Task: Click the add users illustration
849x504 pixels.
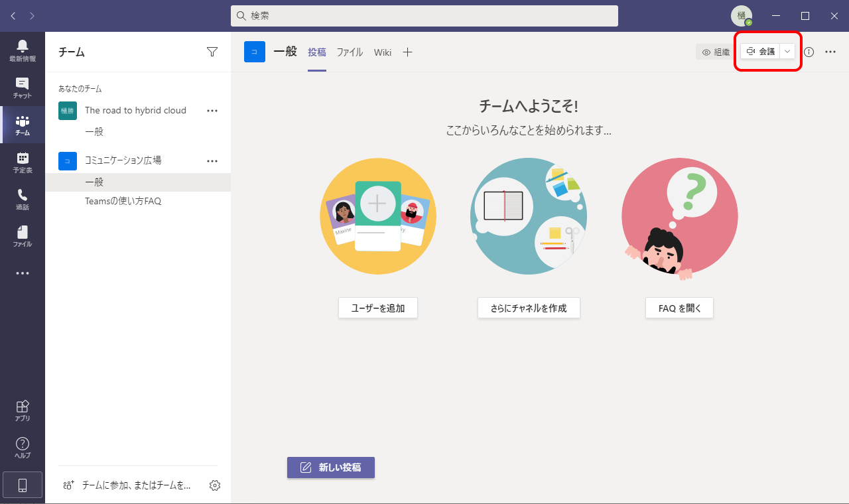Action: click(x=378, y=216)
